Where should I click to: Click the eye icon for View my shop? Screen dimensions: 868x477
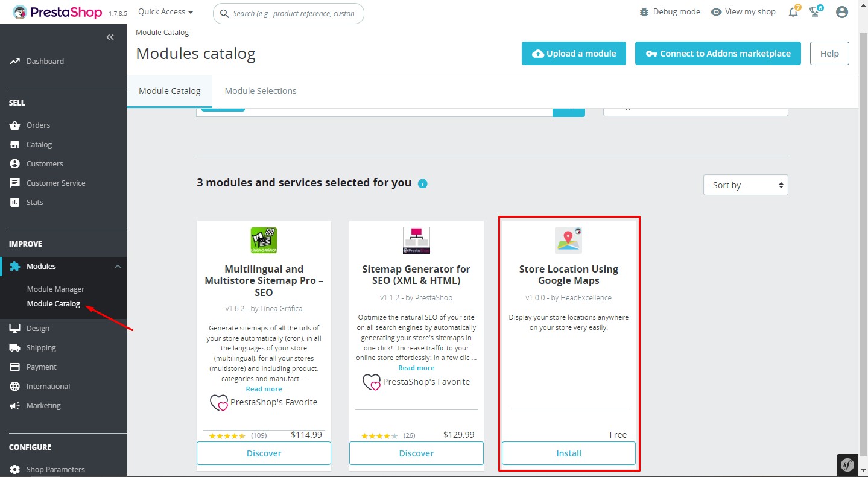tap(716, 12)
